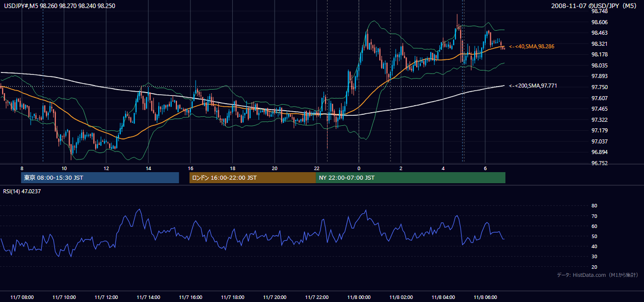Screen dimensions: 644x302
Task: Click the 11/8 04:00 bottom time label
Action: (443, 297)
